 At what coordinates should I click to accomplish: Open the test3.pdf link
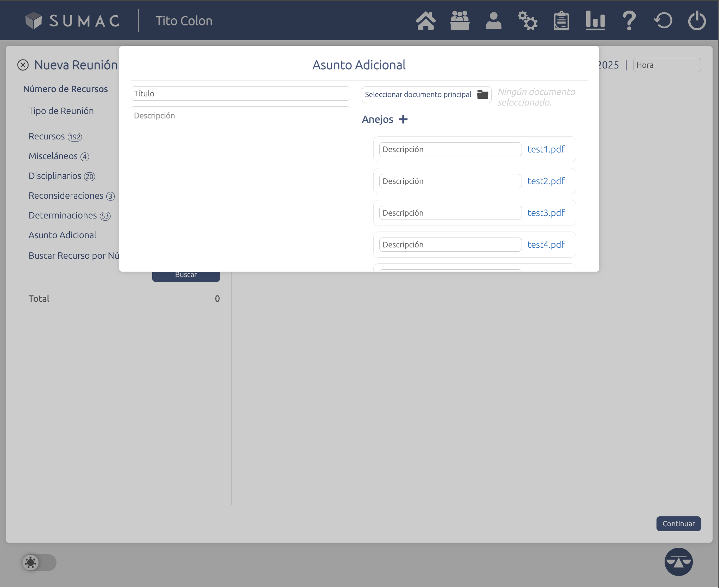tap(546, 213)
